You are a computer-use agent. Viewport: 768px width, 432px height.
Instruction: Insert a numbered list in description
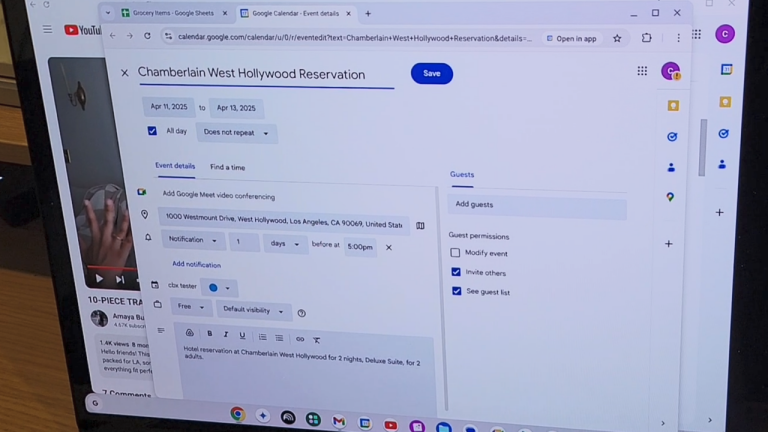263,337
